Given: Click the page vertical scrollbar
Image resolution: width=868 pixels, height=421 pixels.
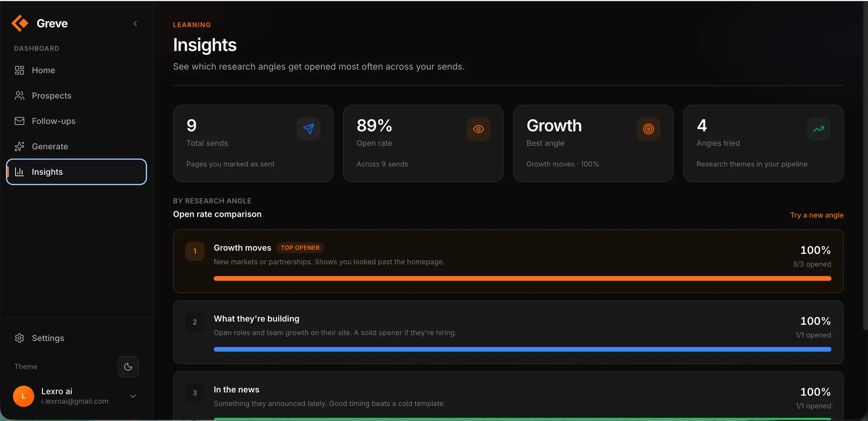Looking at the screenshot, I should tap(865, 165).
